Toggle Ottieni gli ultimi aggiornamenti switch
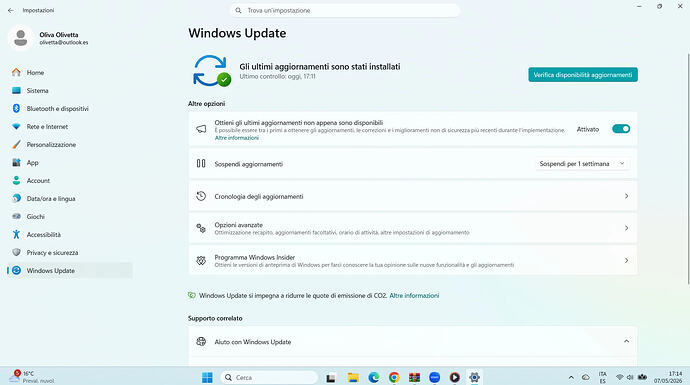The height and width of the screenshot is (385, 690). 621,129
